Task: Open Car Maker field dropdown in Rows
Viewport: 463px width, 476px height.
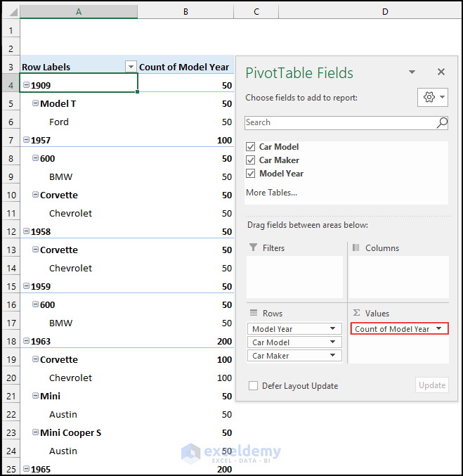Action: [332, 356]
